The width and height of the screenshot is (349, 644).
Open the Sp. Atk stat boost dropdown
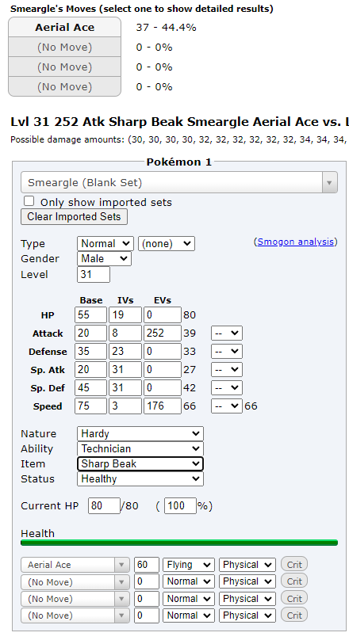point(227,370)
